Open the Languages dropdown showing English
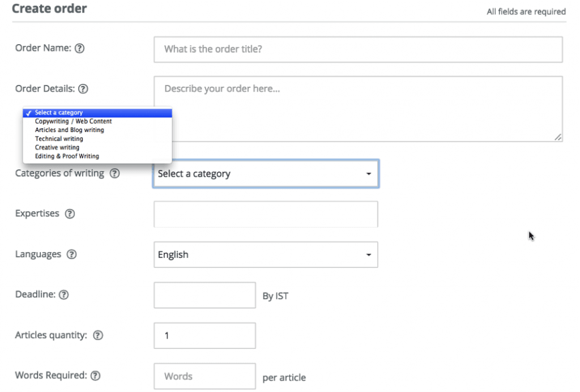Image resolution: width=580 pixels, height=392 pixels. 266,255
